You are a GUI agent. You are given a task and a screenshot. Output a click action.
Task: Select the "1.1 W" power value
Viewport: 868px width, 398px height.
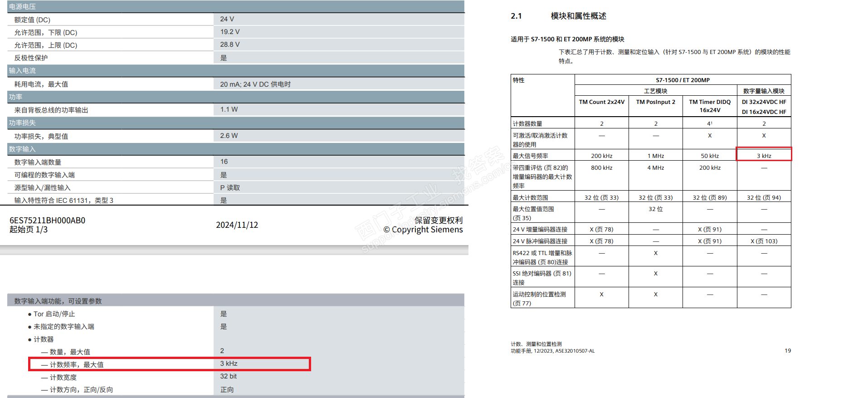[229, 109]
